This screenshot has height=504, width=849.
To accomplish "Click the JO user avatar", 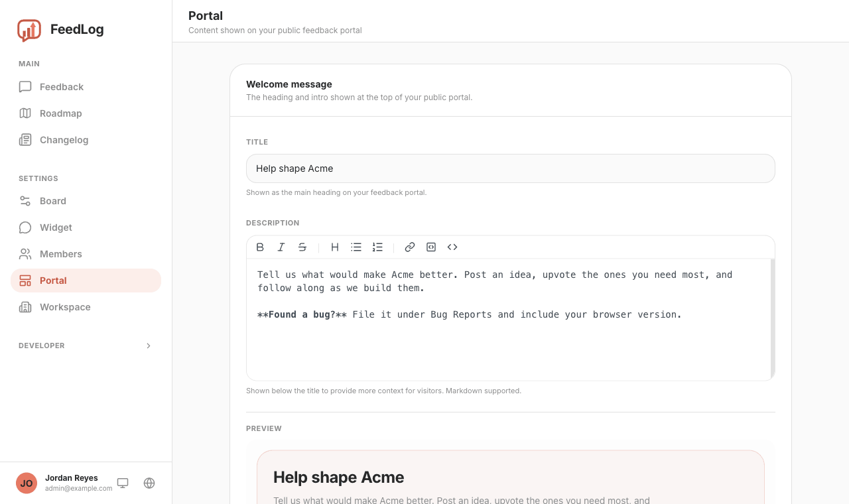I will (27, 483).
